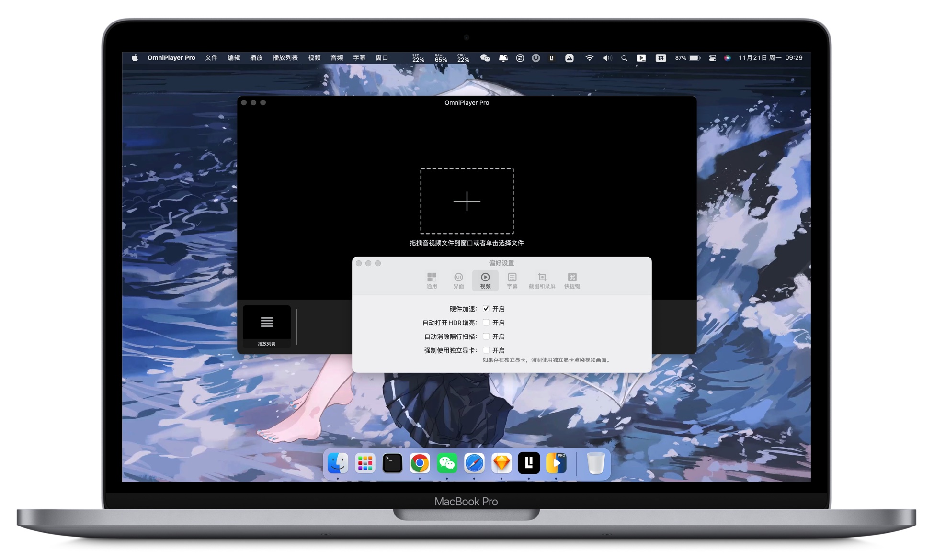Enable 自动消除隔行扫描 checkbox

[486, 336]
